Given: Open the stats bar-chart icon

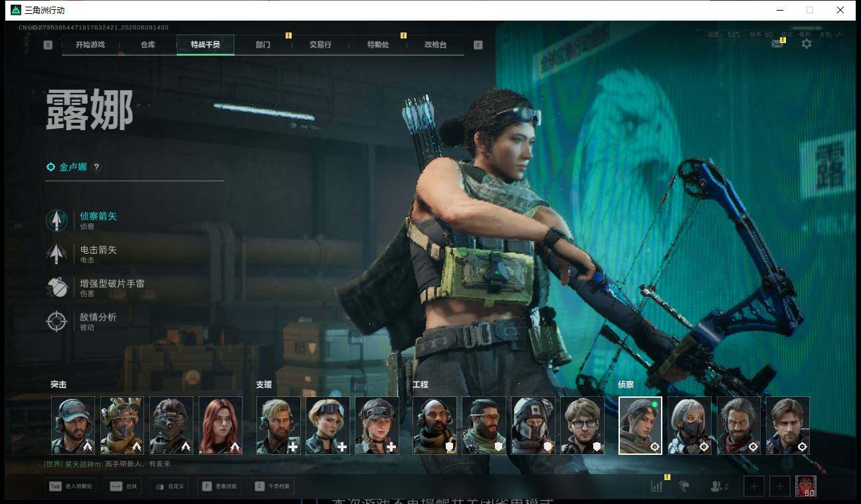Looking at the screenshot, I should pyautogui.click(x=657, y=486).
